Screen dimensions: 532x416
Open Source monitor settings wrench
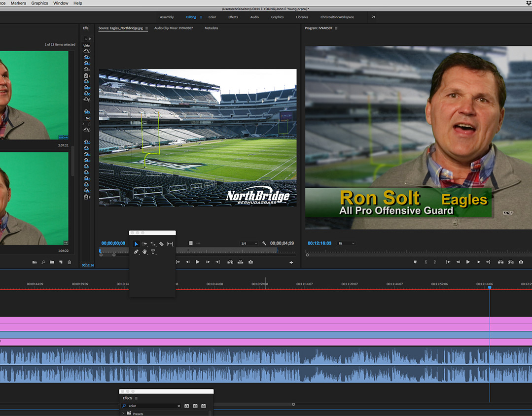[x=264, y=243]
